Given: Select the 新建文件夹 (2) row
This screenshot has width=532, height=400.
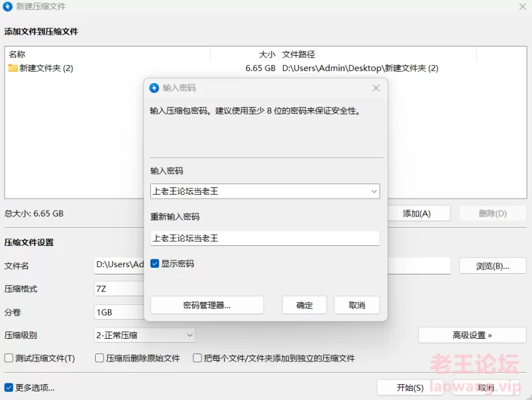Looking at the screenshot, I should pos(265,68).
